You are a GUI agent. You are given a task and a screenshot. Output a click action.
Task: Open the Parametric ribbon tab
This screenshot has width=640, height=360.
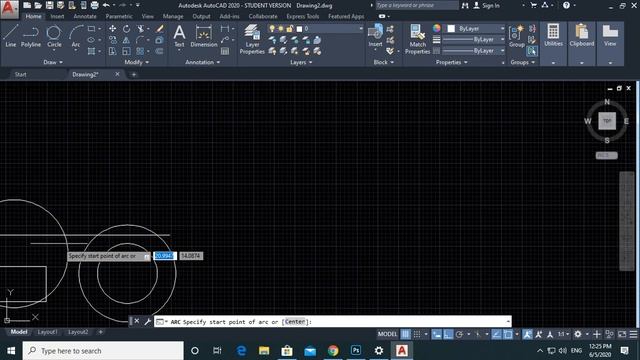click(x=119, y=16)
